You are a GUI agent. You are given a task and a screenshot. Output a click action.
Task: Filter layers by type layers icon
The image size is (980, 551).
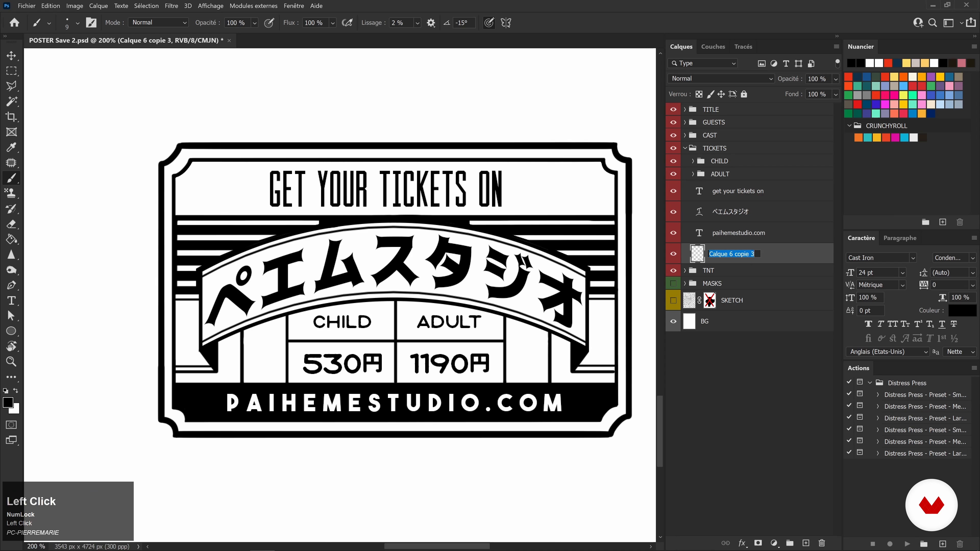(786, 64)
